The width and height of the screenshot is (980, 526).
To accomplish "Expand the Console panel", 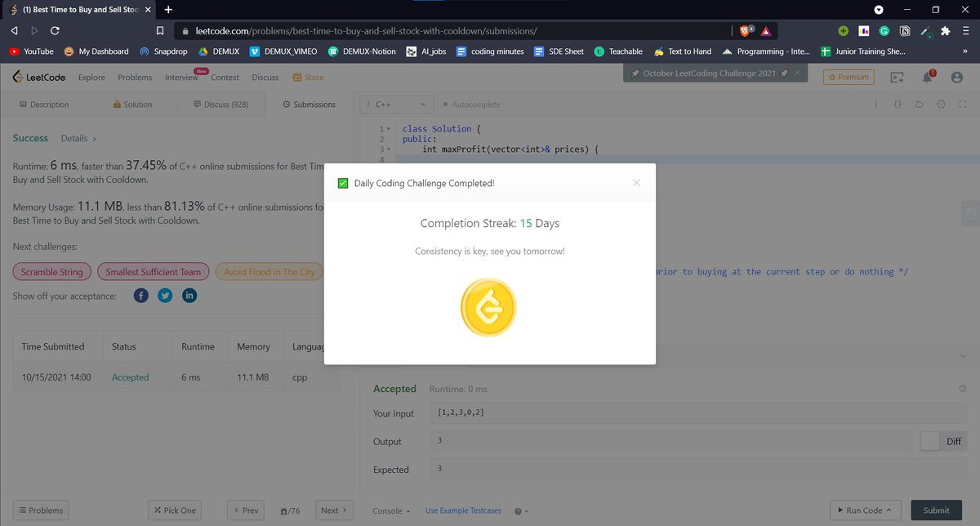I will point(392,510).
